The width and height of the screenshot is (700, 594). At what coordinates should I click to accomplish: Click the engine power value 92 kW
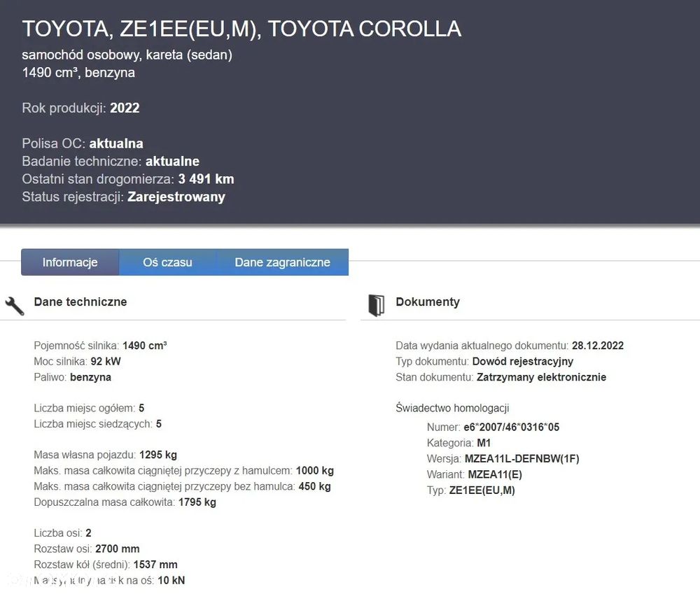pyautogui.click(x=106, y=362)
